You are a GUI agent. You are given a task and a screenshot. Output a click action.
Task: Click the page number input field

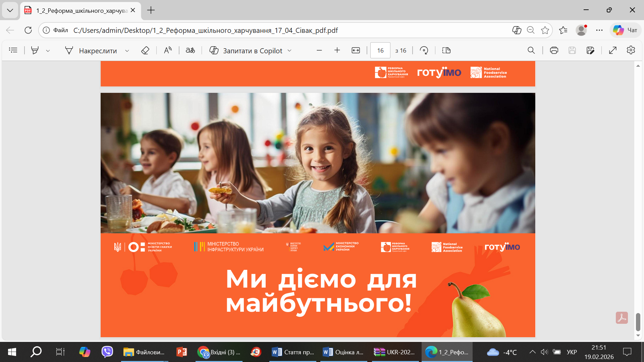380,50
